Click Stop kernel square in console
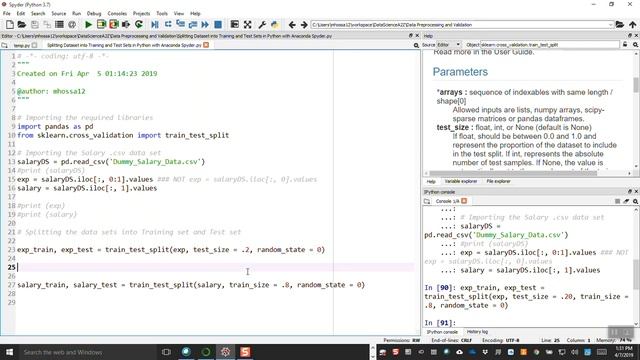 tap(618, 201)
